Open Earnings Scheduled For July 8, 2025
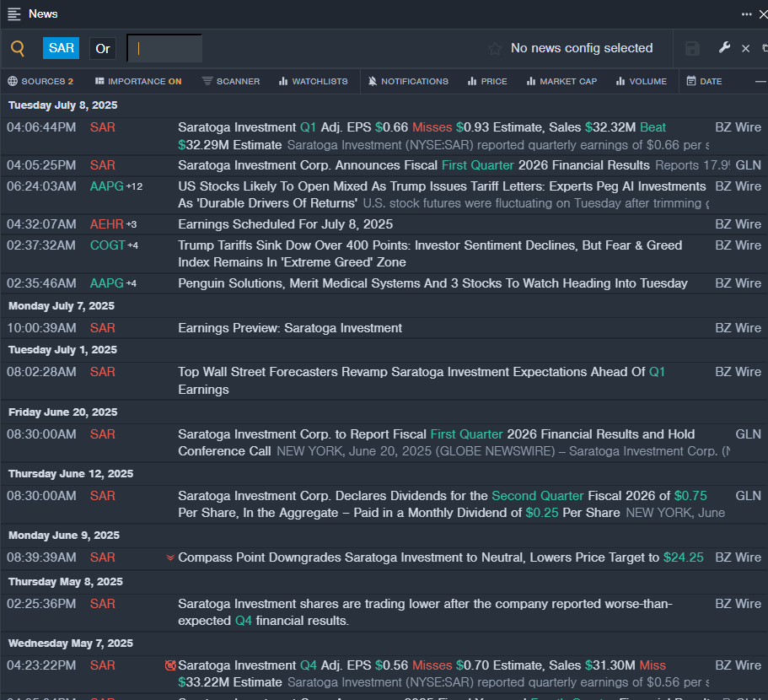The image size is (768, 700). 286,224
